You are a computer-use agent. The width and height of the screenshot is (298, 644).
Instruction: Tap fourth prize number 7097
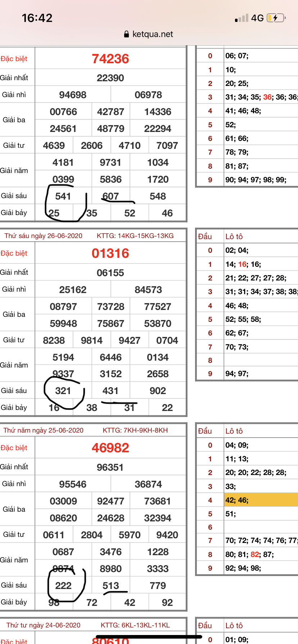pyautogui.click(x=167, y=146)
